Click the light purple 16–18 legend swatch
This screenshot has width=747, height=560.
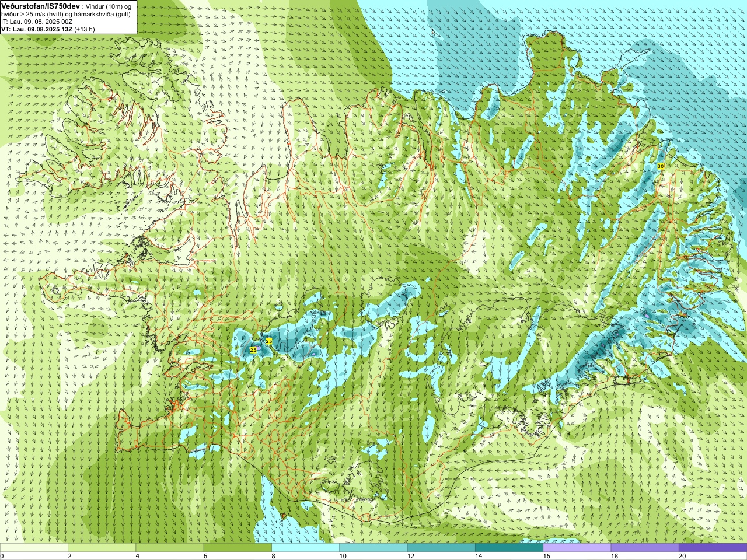click(577, 548)
